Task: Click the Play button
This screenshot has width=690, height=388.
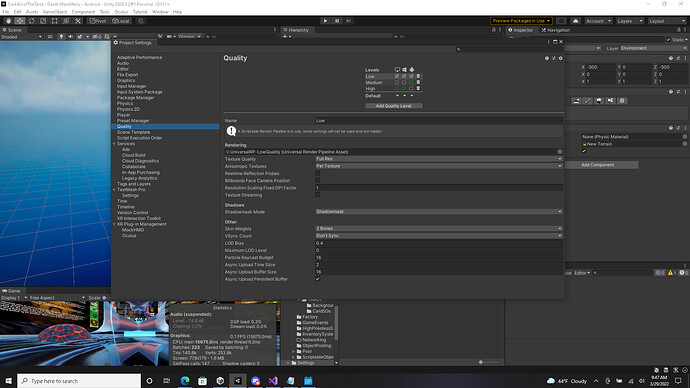Action: (325, 21)
